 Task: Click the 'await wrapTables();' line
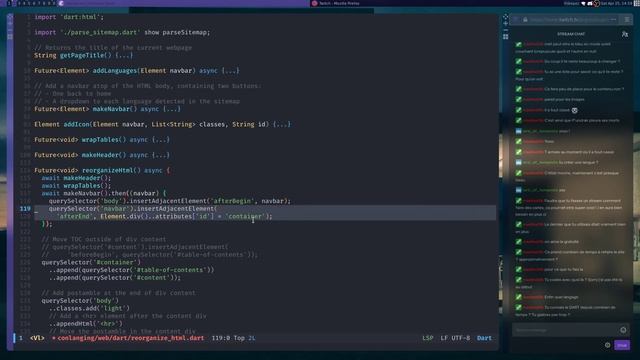76,186
